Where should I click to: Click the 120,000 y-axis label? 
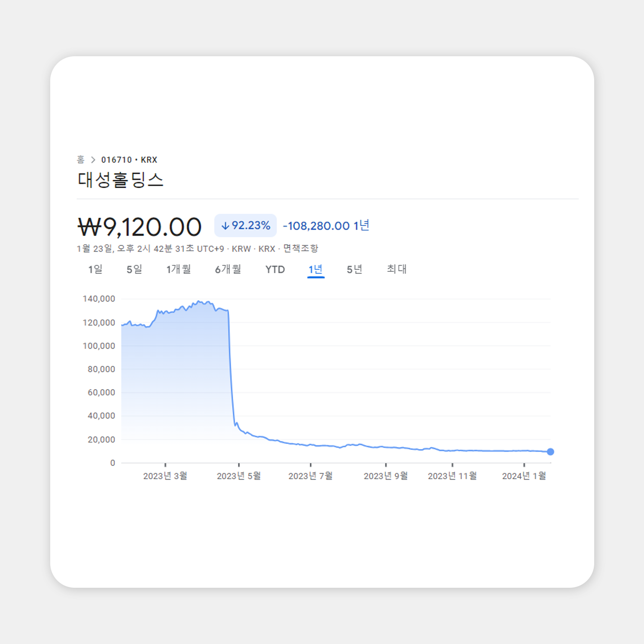pyautogui.click(x=99, y=322)
